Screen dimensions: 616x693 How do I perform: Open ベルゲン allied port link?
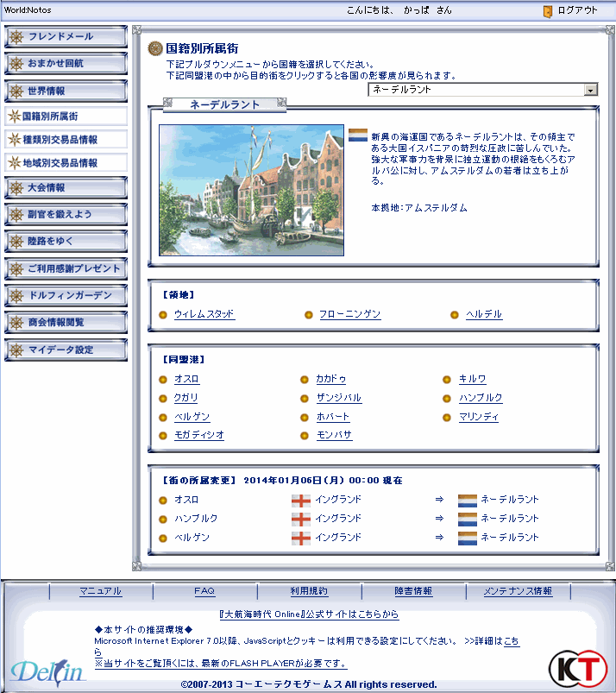click(x=192, y=417)
